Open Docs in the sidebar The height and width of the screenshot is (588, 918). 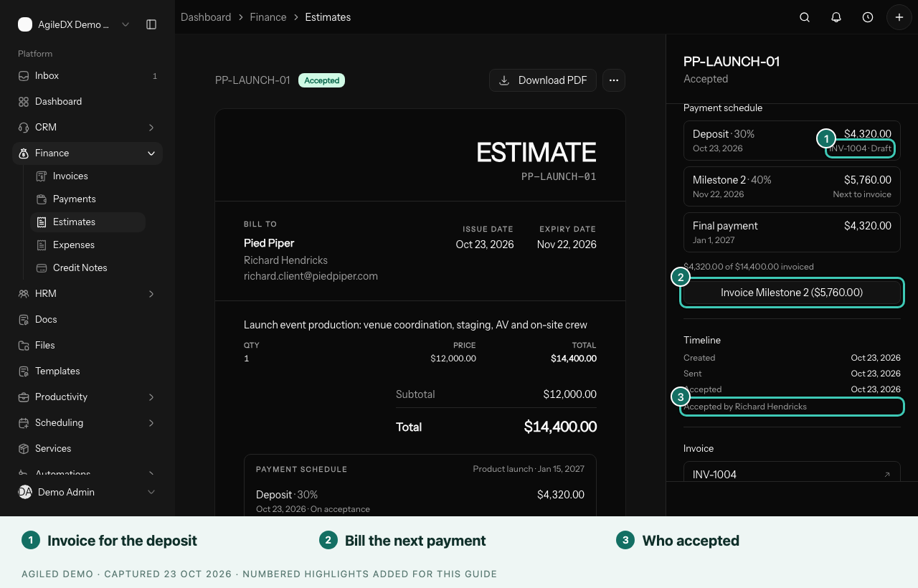pyautogui.click(x=87, y=320)
